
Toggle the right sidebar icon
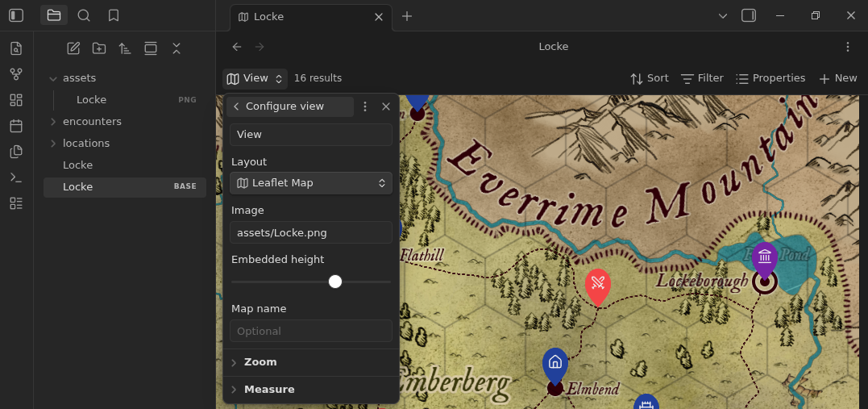(749, 15)
